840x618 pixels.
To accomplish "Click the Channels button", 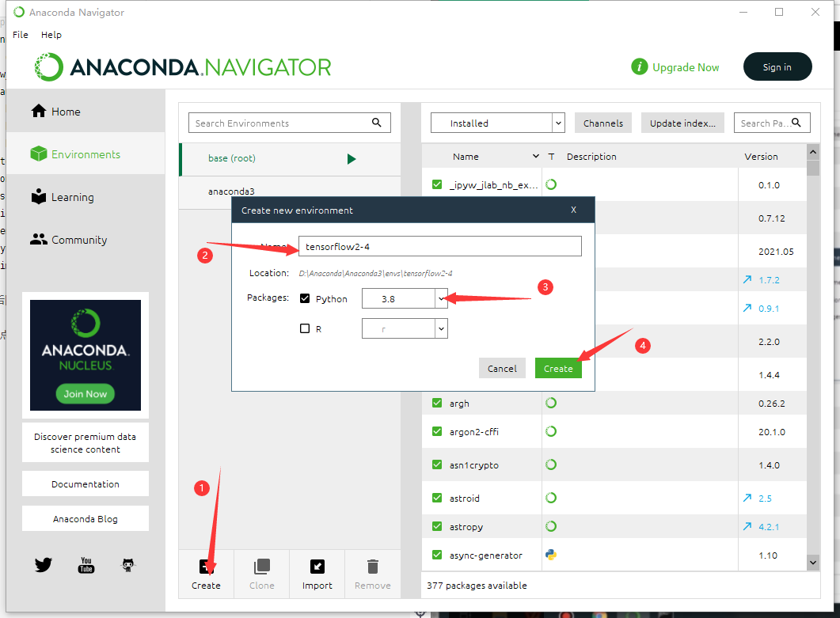I will point(603,123).
